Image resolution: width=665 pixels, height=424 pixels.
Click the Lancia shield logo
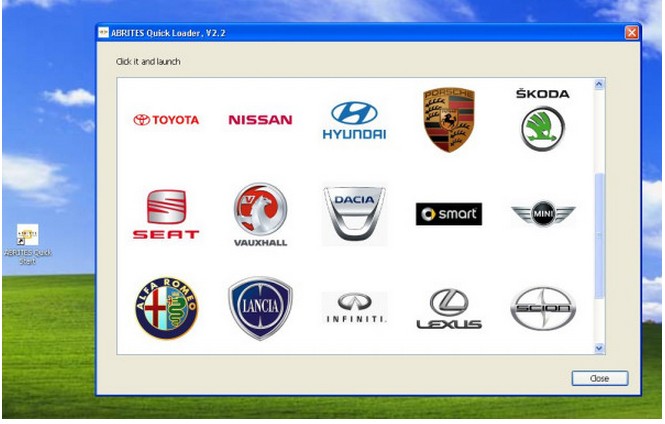coord(260,308)
